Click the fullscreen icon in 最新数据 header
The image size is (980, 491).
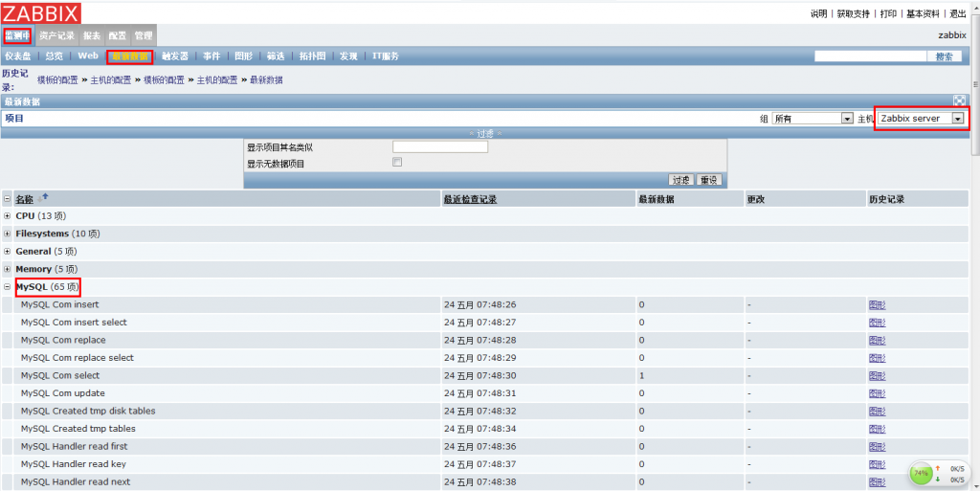pos(959,100)
